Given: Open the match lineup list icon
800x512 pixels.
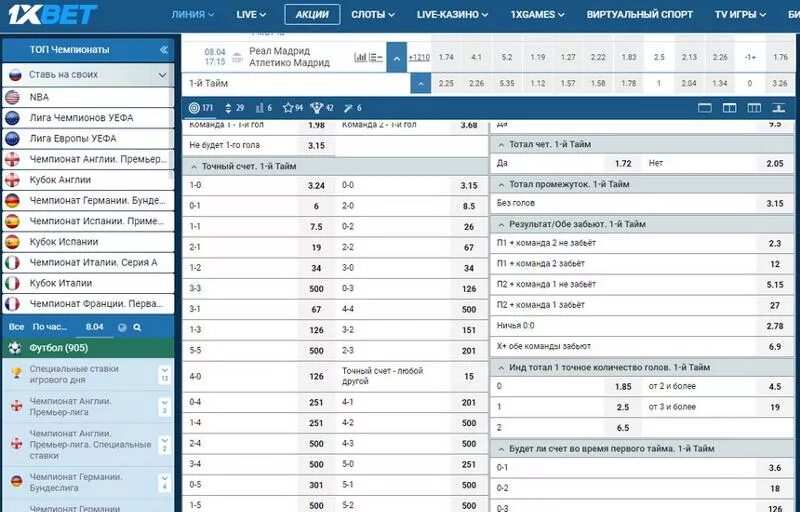Looking at the screenshot, I should click(376, 57).
